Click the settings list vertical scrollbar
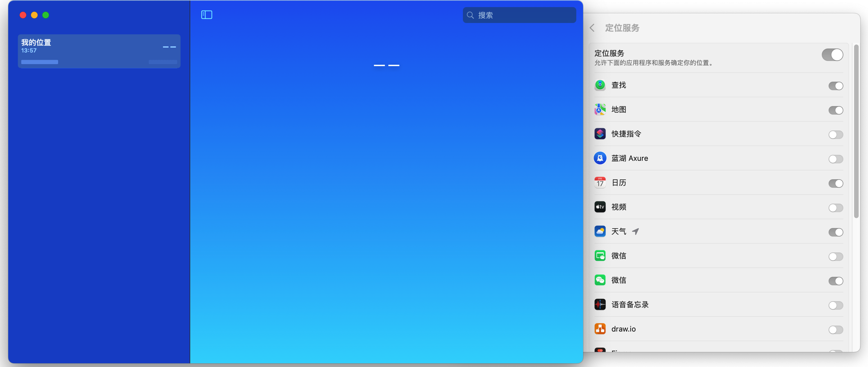This screenshot has width=868, height=367. tap(856, 131)
